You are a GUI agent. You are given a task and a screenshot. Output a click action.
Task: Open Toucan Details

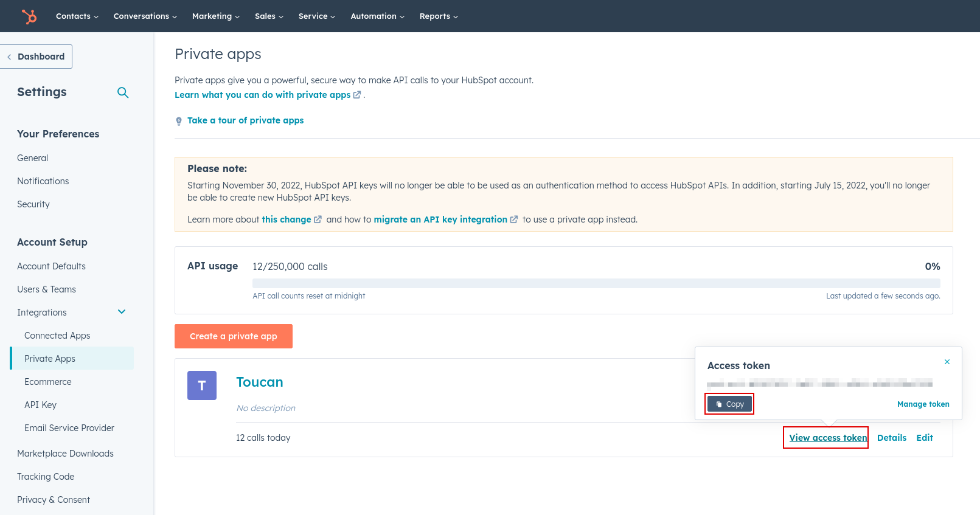click(x=892, y=438)
